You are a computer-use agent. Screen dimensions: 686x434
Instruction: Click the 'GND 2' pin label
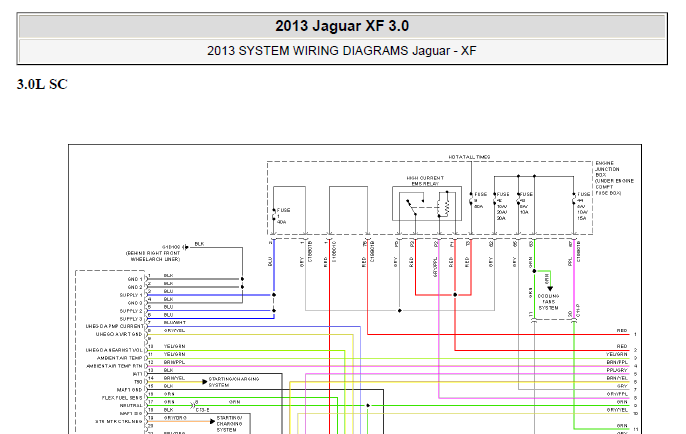pyautogui.click(x=135, y=287)
